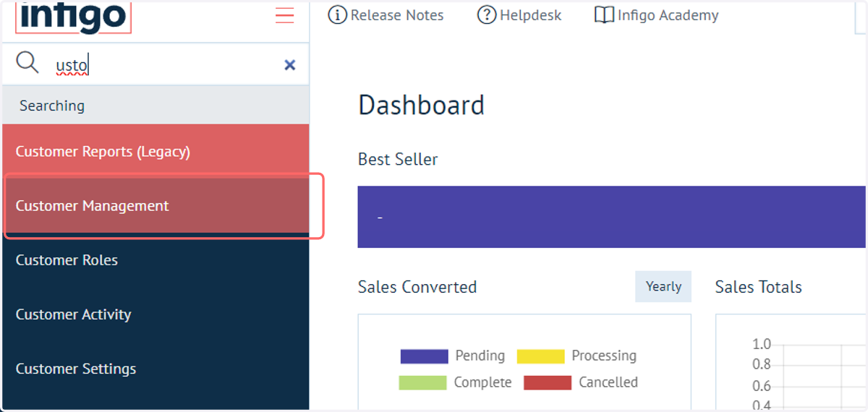Click the Complete legend color swatch

(x=422, y=382)
